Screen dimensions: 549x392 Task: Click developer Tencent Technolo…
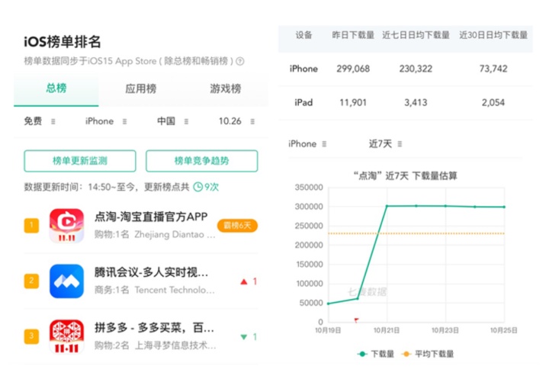175,290
